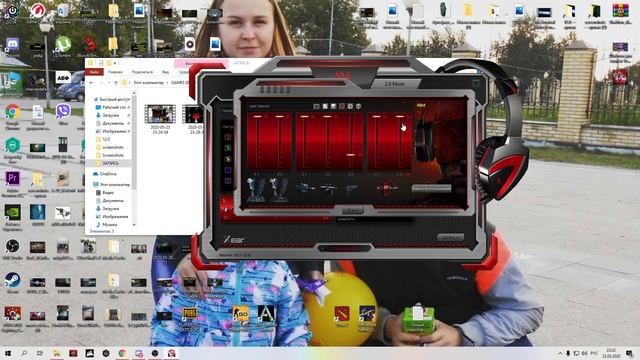Select the dark sniper rifle preset icon
Image resolution: width=640 pixels, height=360 pixels.
pos(328,188)
